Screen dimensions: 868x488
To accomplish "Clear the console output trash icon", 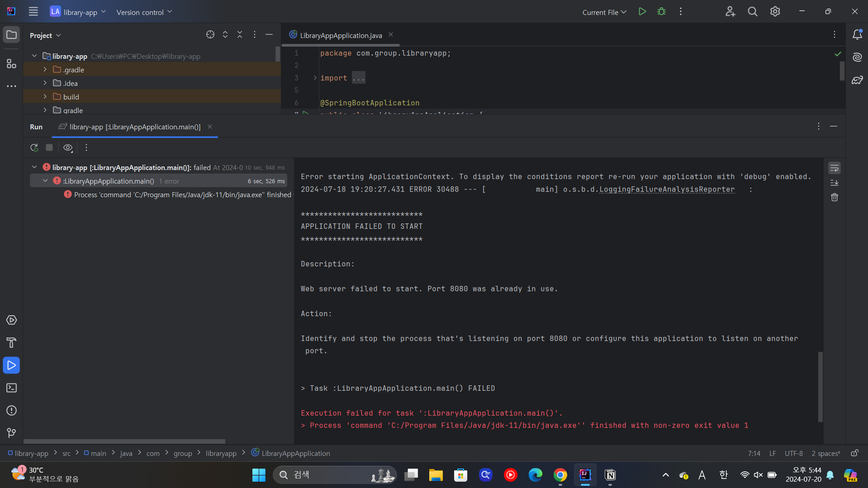I will click(x=835, y=198).
